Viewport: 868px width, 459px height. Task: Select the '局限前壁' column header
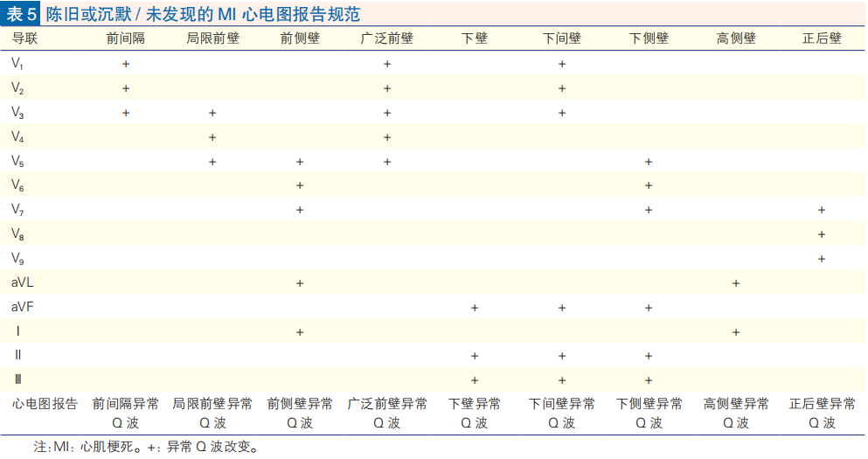(212, 39)
